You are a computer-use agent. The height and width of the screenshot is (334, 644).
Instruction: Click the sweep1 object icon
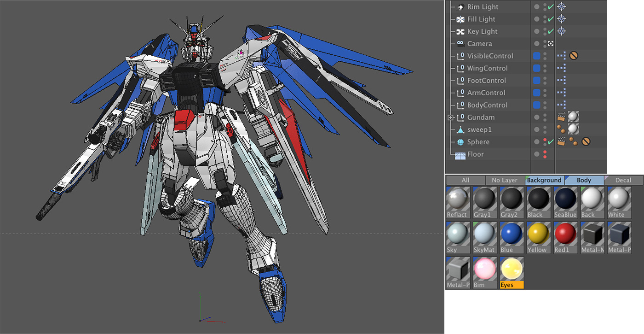coord(460,129)
